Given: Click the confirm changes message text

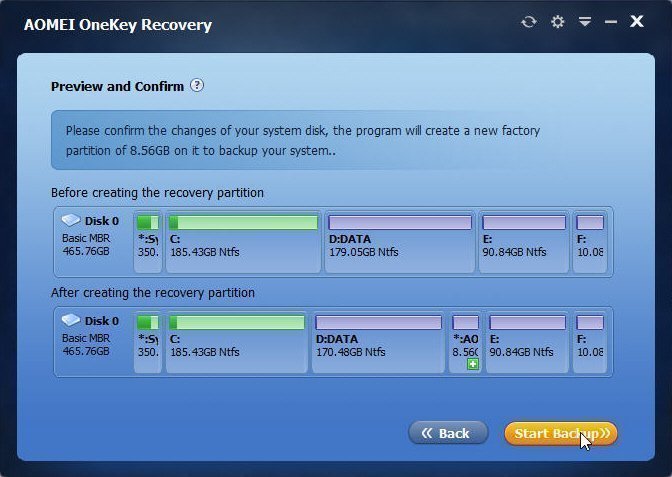Looking at the screenshot, I should [303, 141].
